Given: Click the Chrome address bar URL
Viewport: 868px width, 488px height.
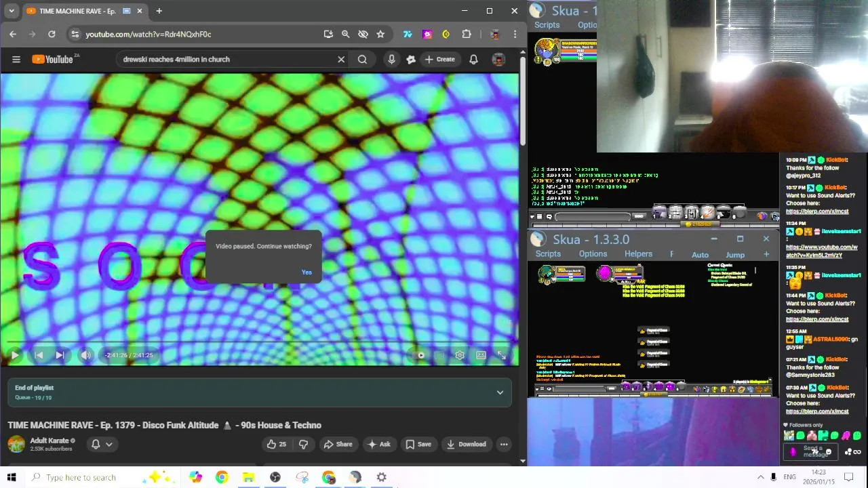Looking at the screenshot, I should [x=149, y=34].
